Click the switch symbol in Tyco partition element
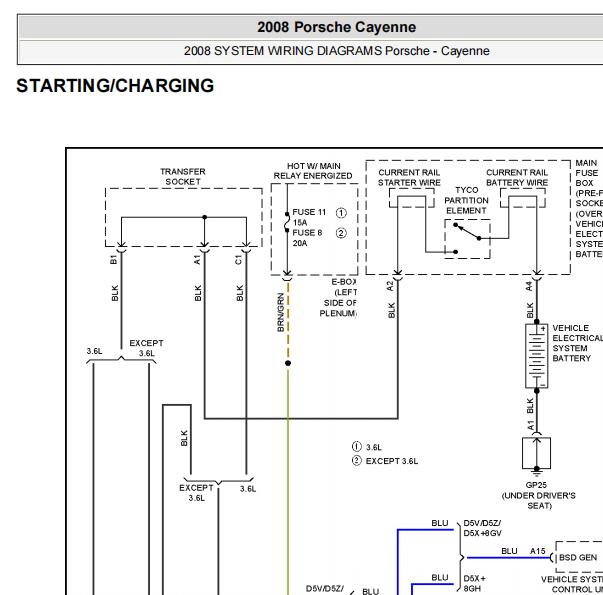The height and width of the screenshot is (595, 603). [x=467, y=238]
